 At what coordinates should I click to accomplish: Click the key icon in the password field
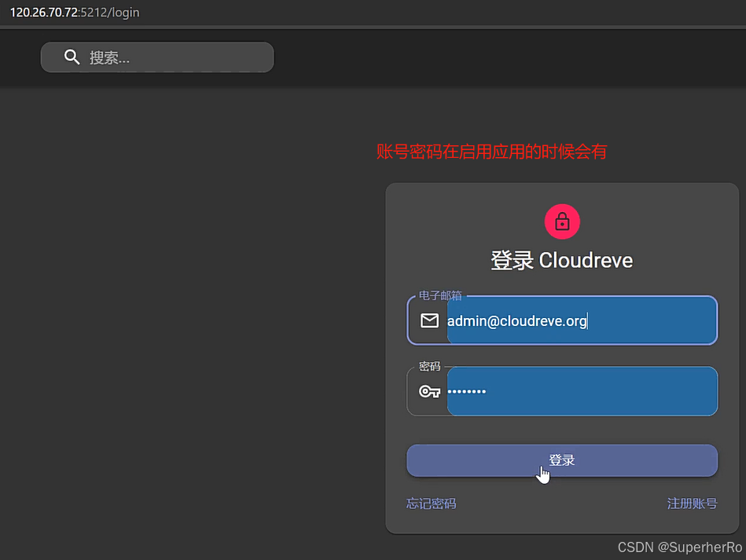point(429,391)
